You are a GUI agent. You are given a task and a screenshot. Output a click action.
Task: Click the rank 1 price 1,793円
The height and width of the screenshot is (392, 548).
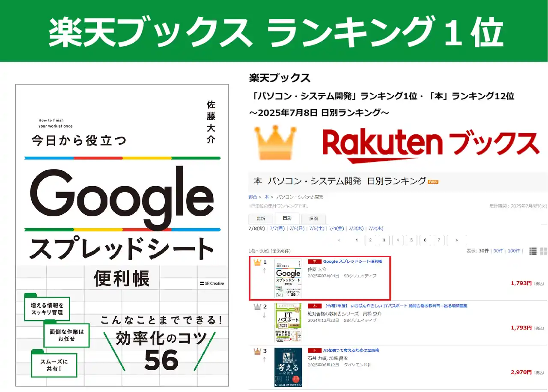point(521,283)
